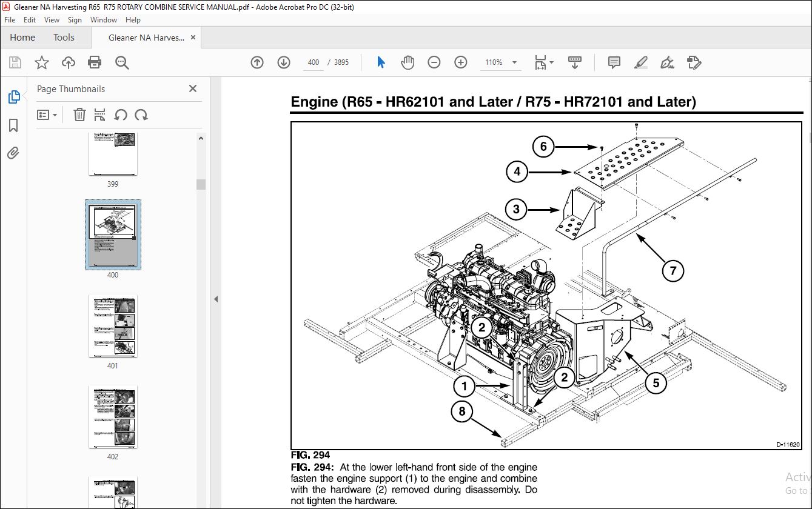Switch to the Home tab
The height and width of the screenshot is (509, 812).
pyautogui.click(x=22, y=37)
